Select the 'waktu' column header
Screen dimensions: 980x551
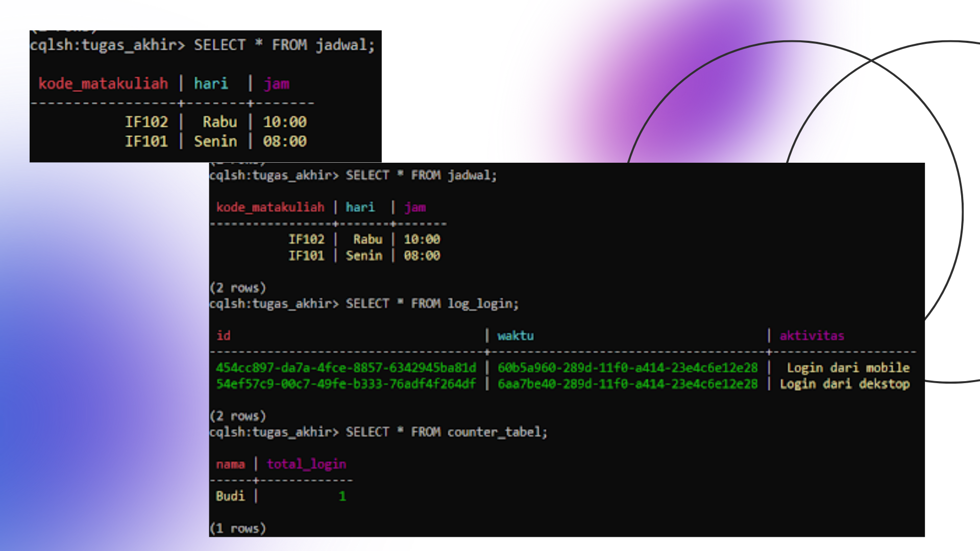[x=516, y=336]
